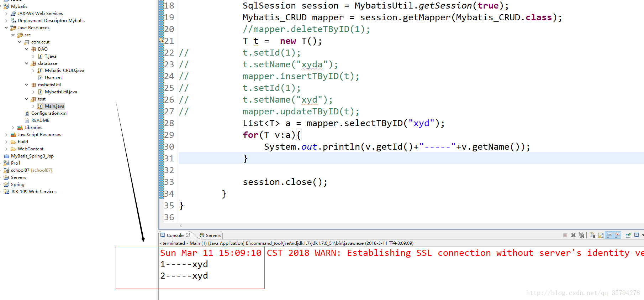
Task: Collapse the test package
Action: click(26, 99)
